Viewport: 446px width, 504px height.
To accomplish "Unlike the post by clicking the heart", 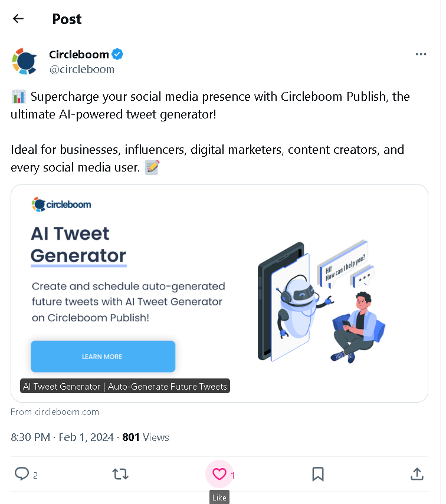I will coord(219,474).
